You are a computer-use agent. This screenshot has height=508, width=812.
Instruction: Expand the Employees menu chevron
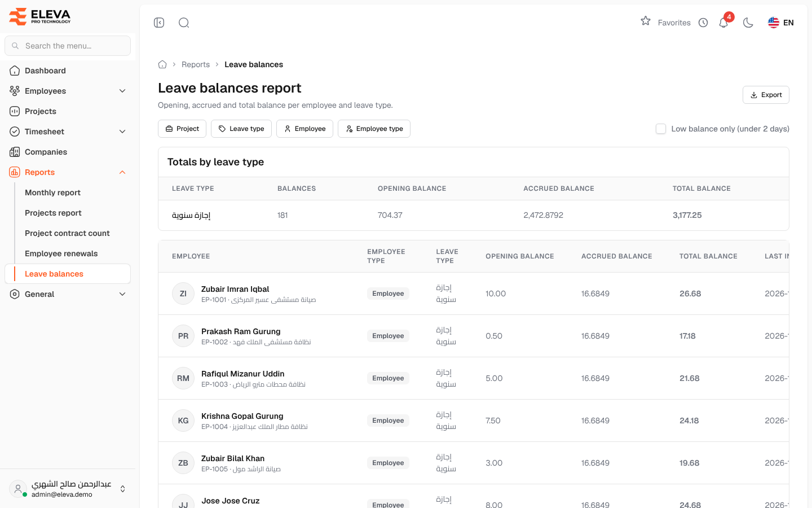click(122, 91)
